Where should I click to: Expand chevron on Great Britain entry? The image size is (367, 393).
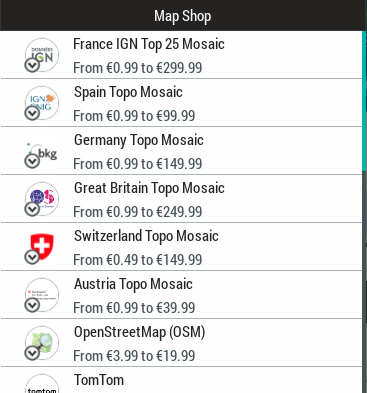point(32,209)
